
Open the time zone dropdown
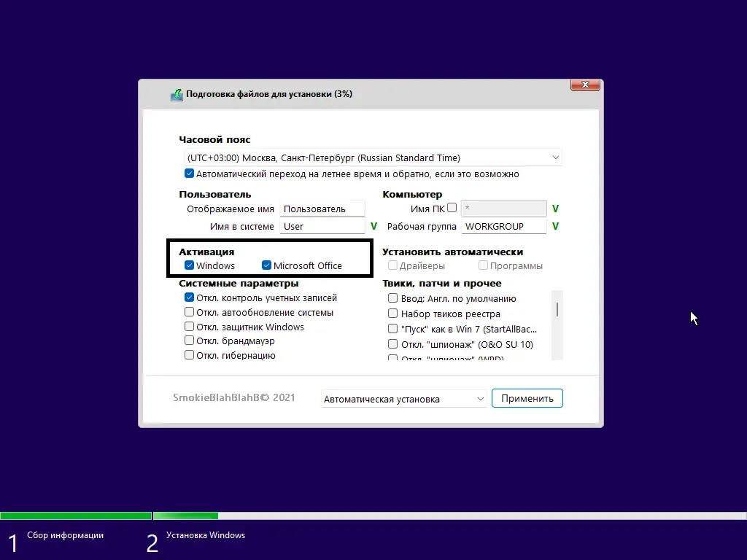tap(557, 157)
